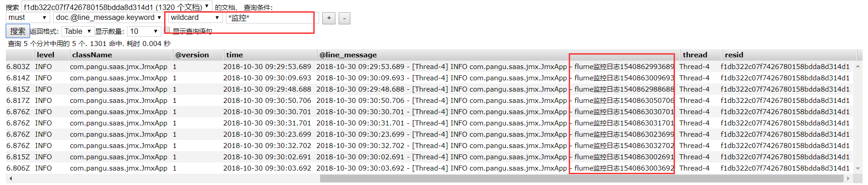Screen dimensions: 868x185
Task: Click scroll down arrow of results table
Action: [858, 168]
